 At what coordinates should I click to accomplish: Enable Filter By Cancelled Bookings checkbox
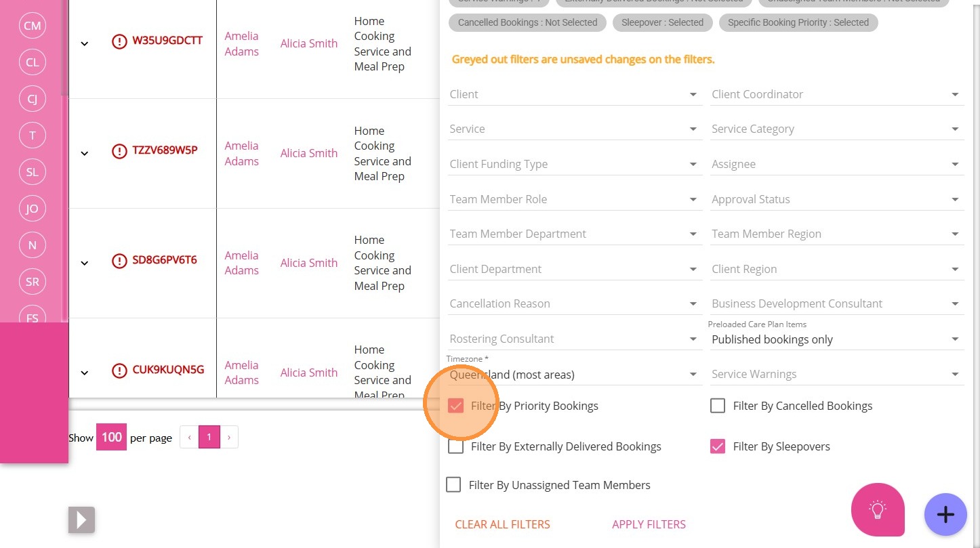(x=718, y=406)
